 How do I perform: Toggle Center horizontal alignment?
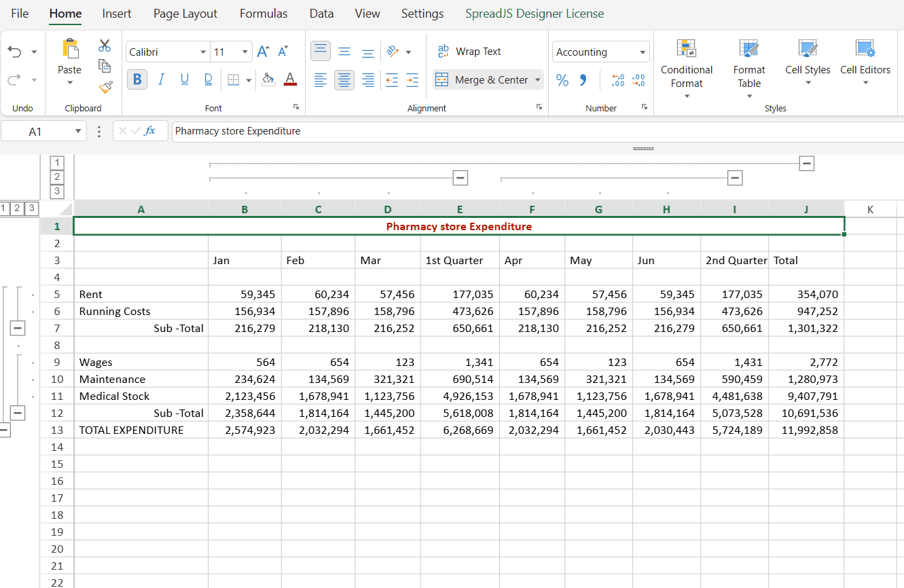(x=344, y=80)
